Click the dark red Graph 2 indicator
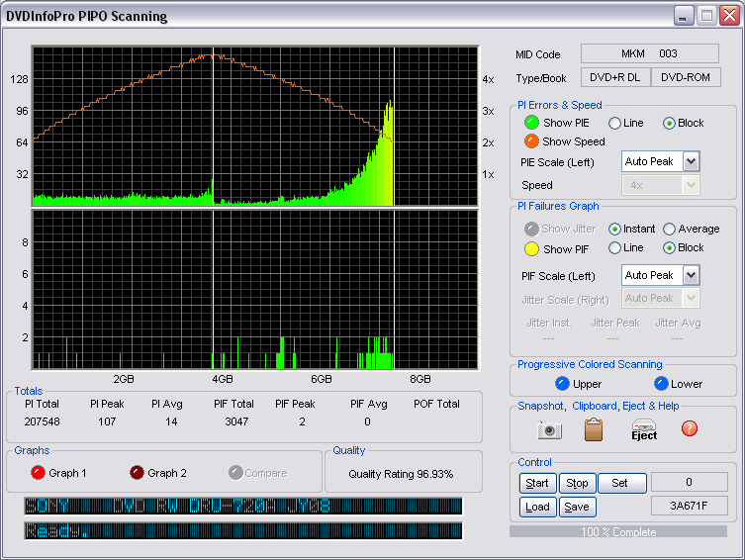 point(137,473)
